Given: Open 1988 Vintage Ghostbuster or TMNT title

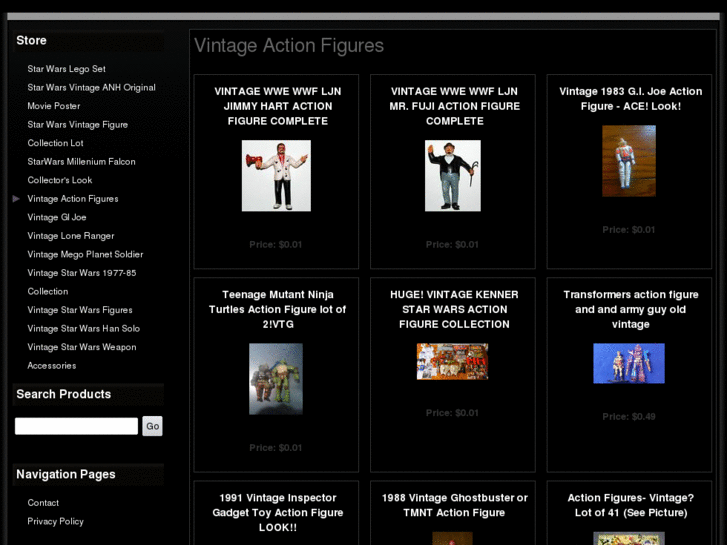Looking at the screenshot, I should pyautogui.click(x=454, y=505).
